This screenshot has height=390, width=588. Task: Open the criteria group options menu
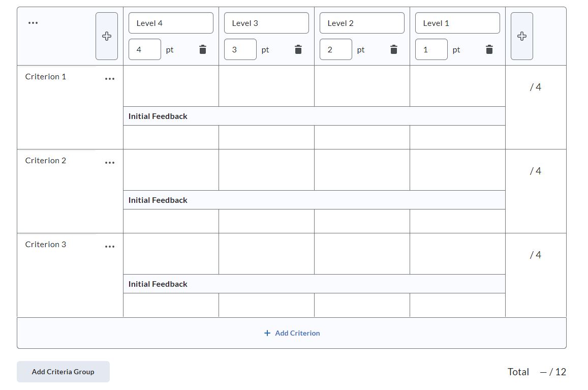tap(33, 22)
